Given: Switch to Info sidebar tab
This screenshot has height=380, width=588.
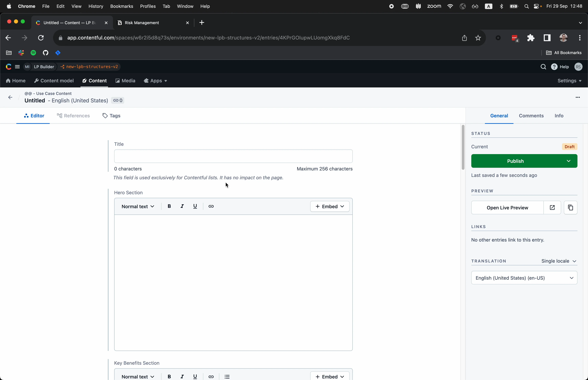Looking at the screenshot, I should 559,116.
